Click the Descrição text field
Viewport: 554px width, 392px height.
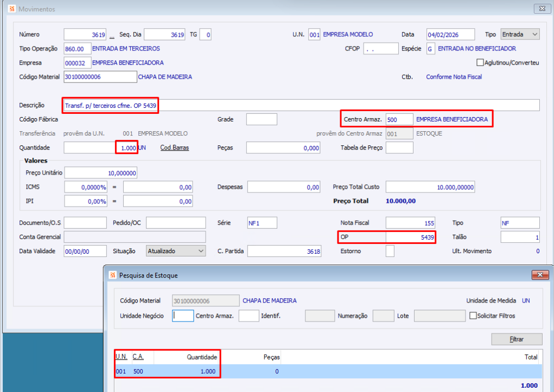(302, 105)
